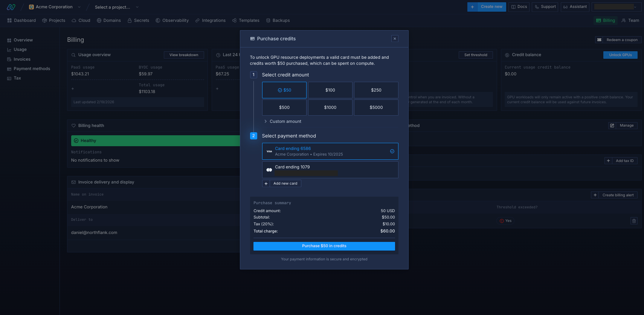The width and height of the screenshot is (644, 315).
Task: Select the $5000 credit amount
Action: [x=376, y=107]
